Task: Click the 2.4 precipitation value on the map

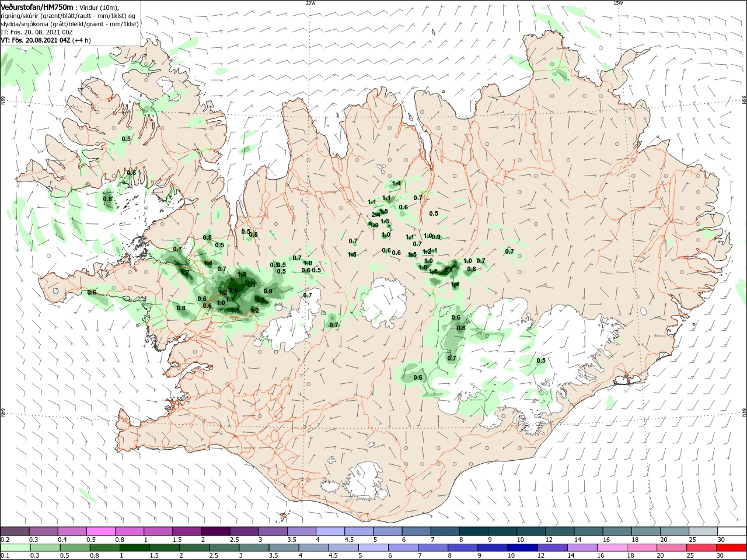Action: 376,215
